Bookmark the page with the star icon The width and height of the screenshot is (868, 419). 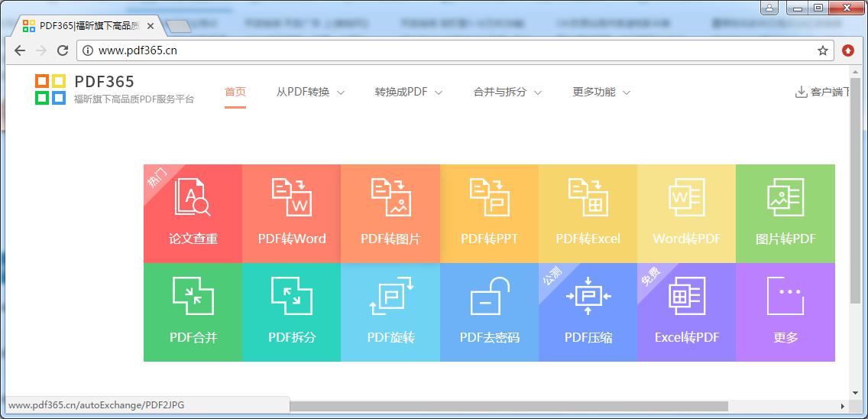coord(823,50)
